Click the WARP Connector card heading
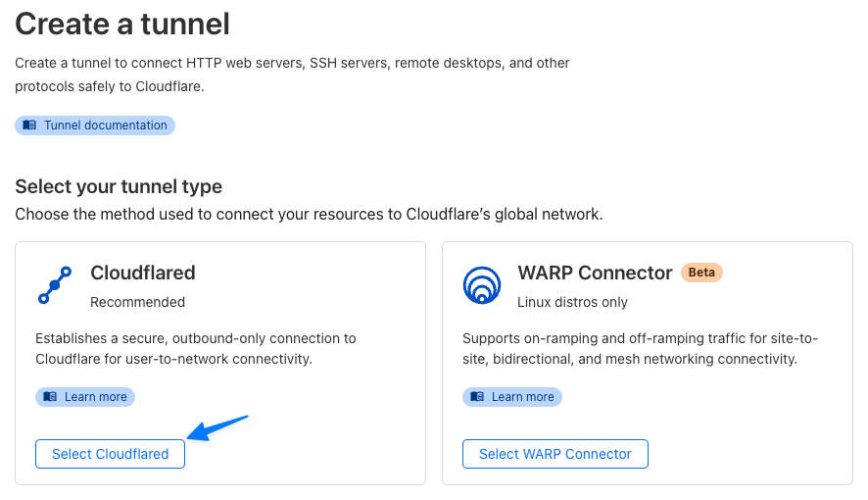Screen dimensions: 868x500 click(595, 273)
